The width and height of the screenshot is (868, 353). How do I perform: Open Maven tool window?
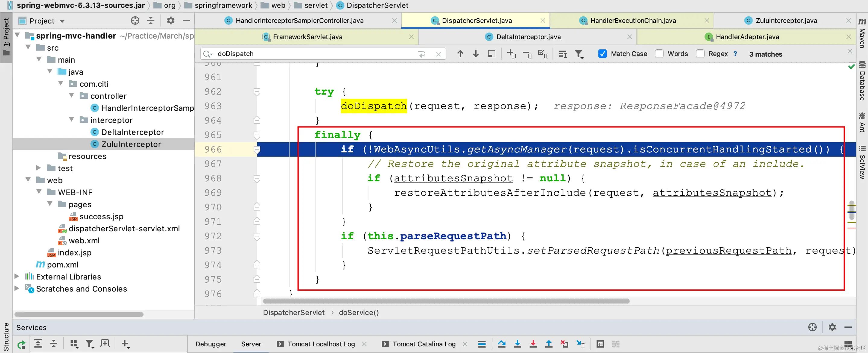[862, 33]
